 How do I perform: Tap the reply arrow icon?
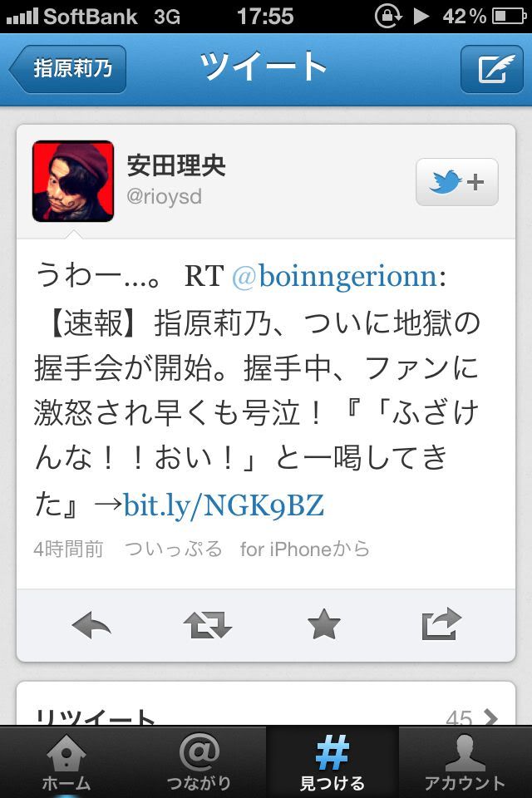pos(91,624)
